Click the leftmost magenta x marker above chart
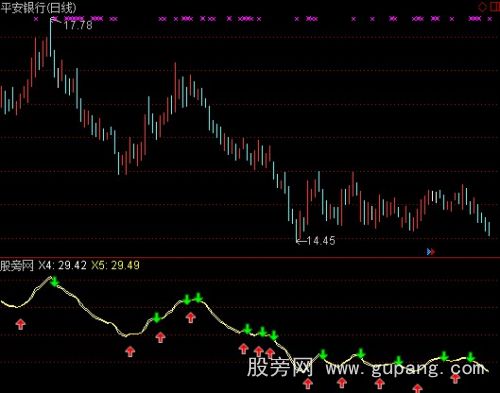Viewport: 500px width, 393px height. tap(36, 19)
